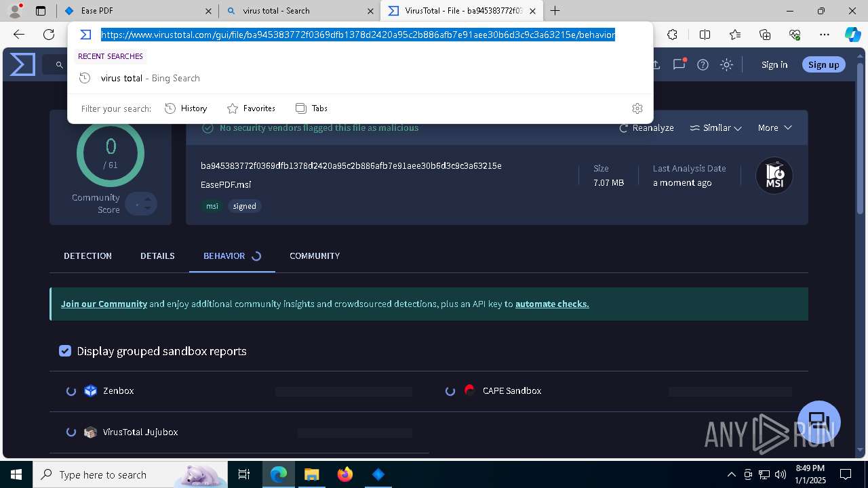
Task: Toggle VirusTotal light/dark theme sun icon
Action: click(x=726, y=64)
